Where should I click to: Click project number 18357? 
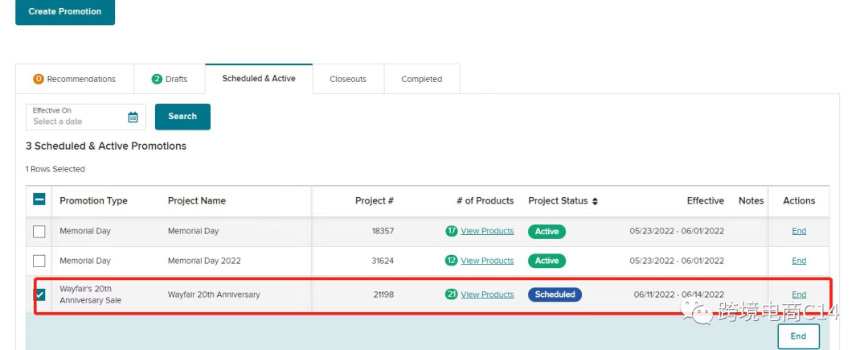point(383,231)
